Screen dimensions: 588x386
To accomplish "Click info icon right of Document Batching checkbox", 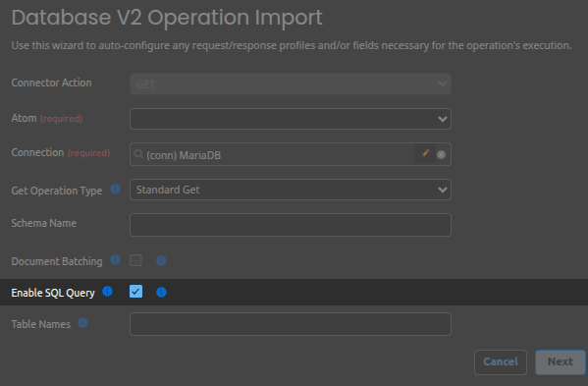I will (x=161, y=260).
